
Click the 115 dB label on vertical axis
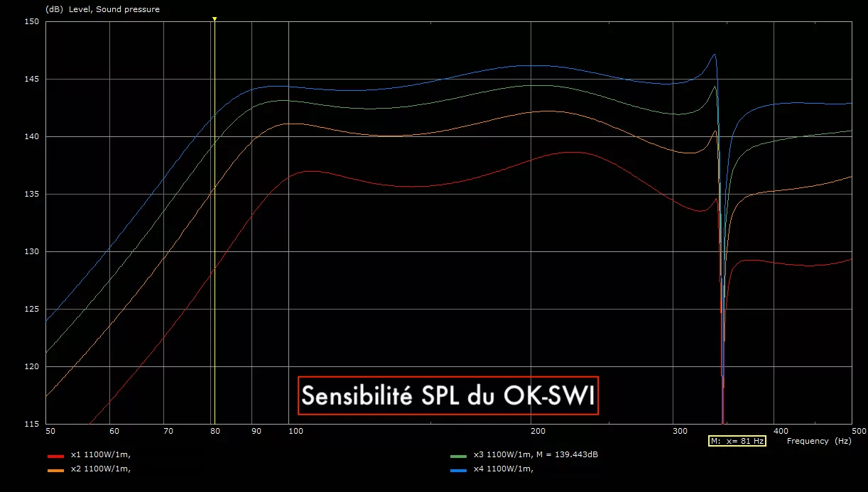point(31,424)
